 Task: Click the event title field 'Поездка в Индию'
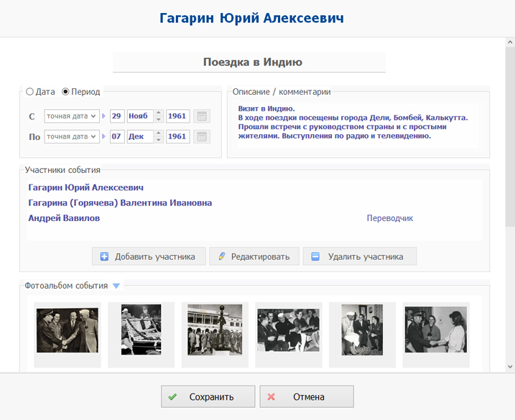tap(249, 62)
